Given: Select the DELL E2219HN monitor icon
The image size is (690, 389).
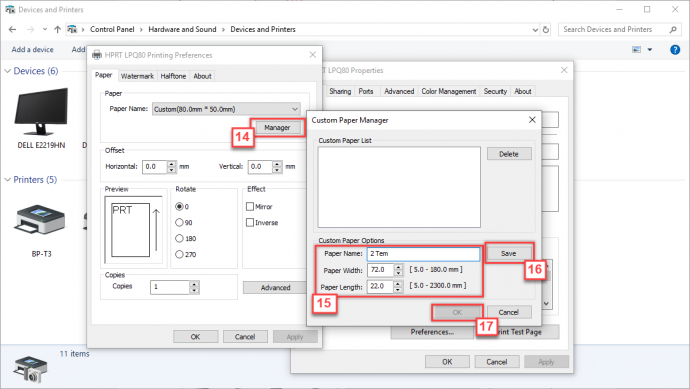Looking at the screenshot, I should (41, 111).
